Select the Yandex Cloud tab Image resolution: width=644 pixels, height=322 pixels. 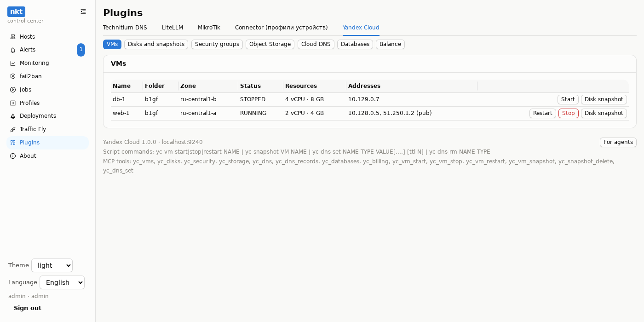coord(361,28)
